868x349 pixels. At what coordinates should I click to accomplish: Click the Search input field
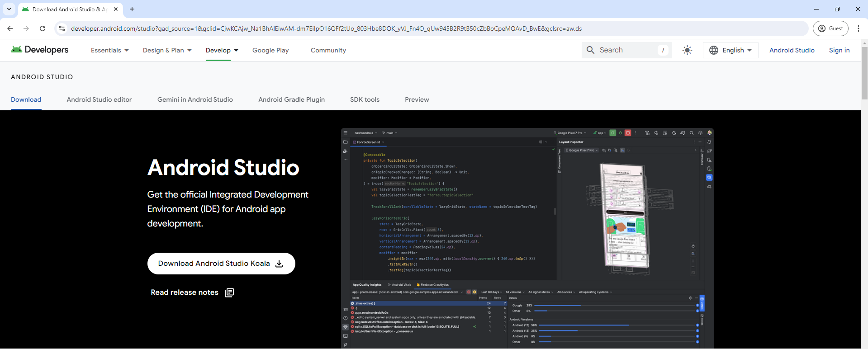626,50
